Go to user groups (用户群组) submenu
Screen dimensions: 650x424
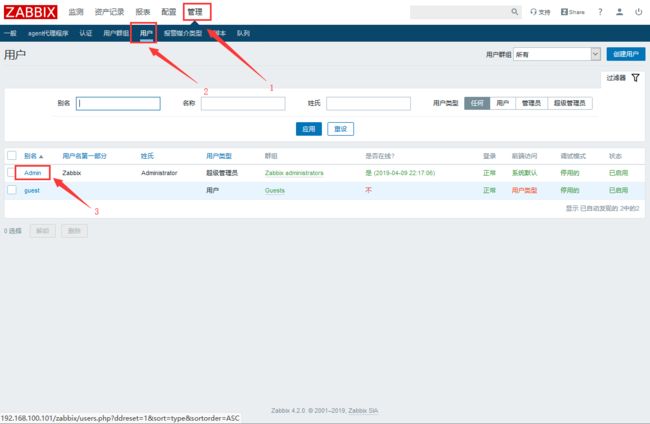pyautogui.click(x=116, y=33)
